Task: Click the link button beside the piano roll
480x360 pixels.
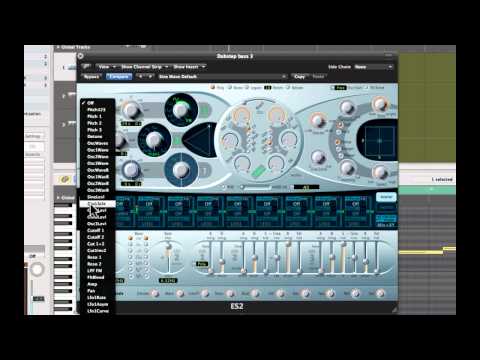Action: pos(64,179)
